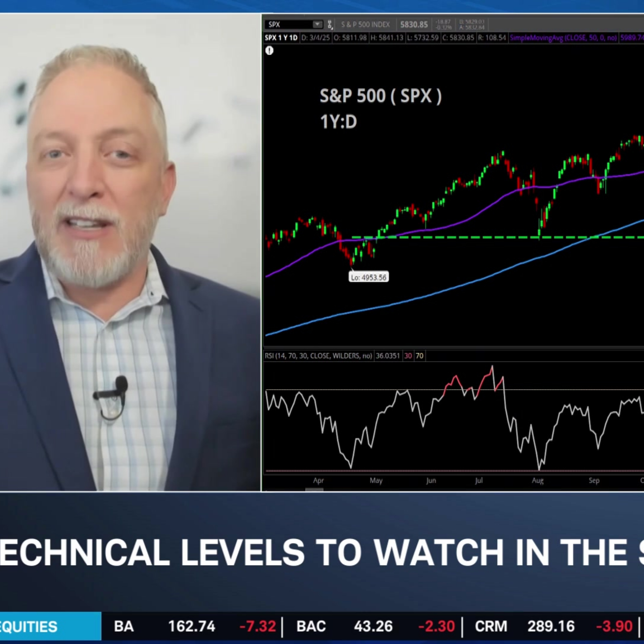Click the S & P 500 INDEX description

tap(365, 24)
